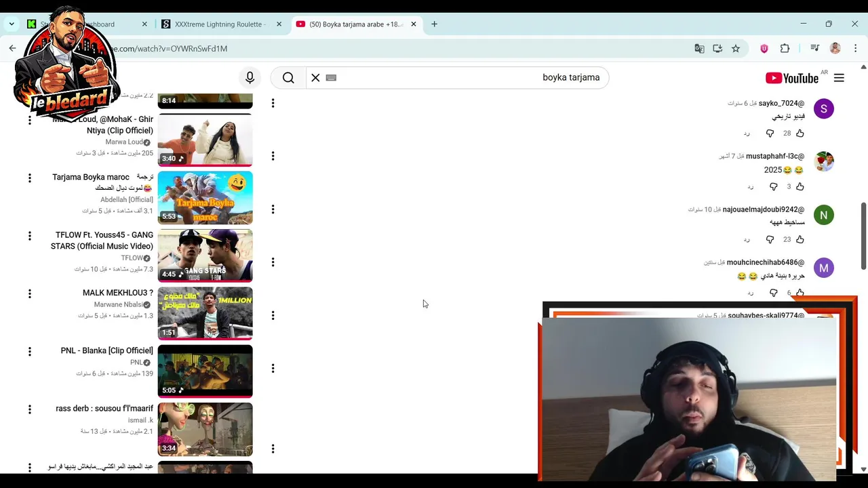
Task: Close the XXXtreme Lightning Roulette tab
Action: [279, 24]
